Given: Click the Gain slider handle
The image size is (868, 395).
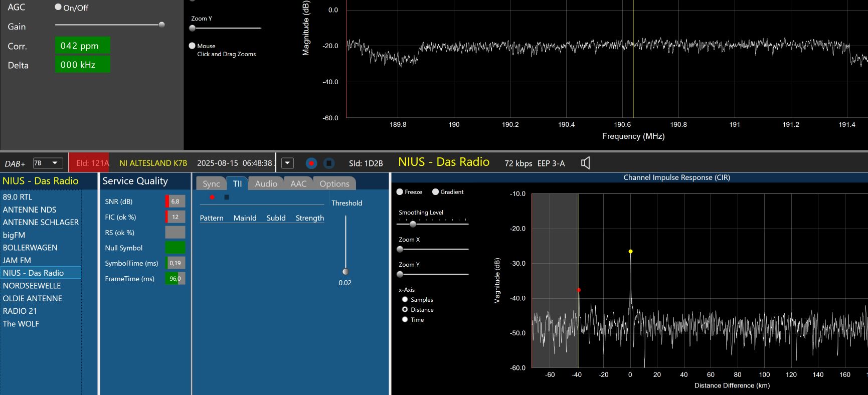Looking at the screenshot, I should (161, 25).
